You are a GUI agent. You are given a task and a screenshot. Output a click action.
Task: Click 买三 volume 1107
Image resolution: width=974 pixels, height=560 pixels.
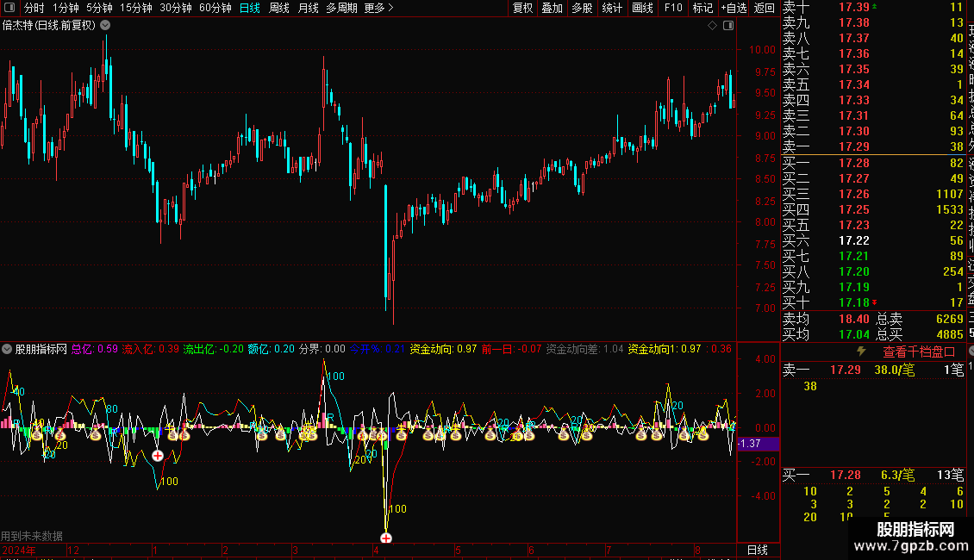[x=950, y=194]
